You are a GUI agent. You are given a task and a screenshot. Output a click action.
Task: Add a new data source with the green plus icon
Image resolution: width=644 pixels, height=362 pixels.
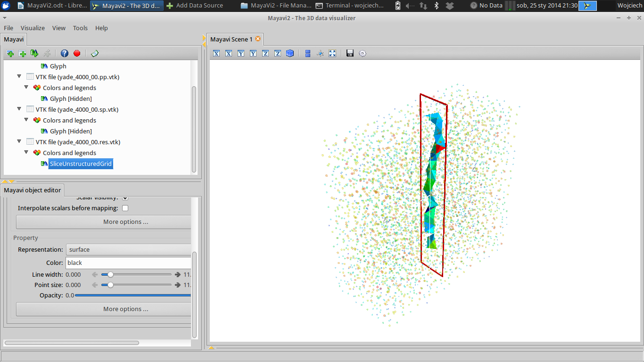(x=22, y=53)
